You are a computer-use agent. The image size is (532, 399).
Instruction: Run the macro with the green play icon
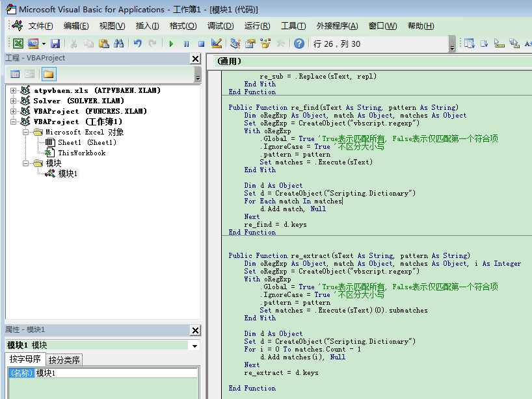coord(171,44)
